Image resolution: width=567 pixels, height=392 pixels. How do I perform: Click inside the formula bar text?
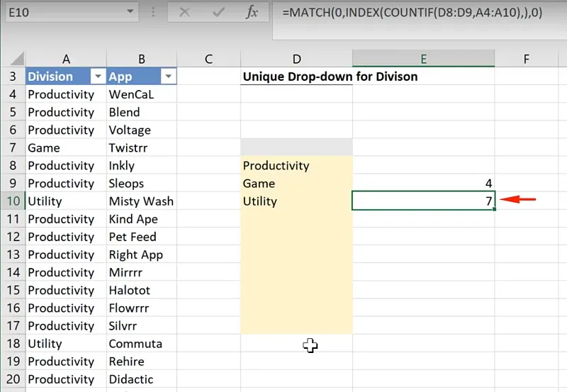[411, 13]
